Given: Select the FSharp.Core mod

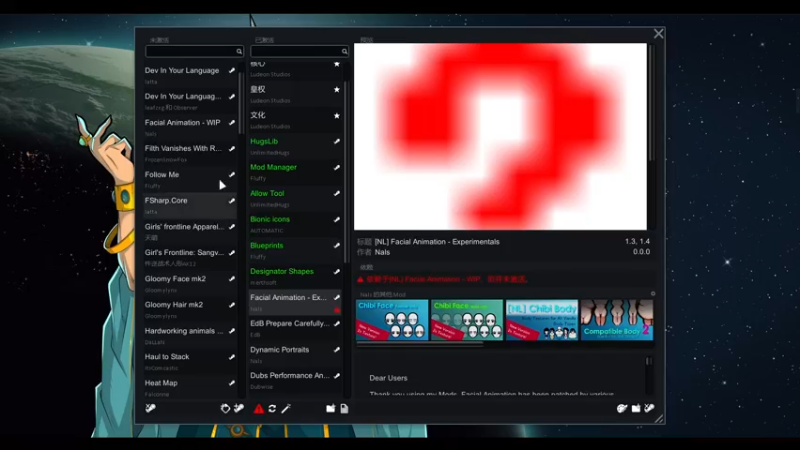Looking at the screenshot, I should click(190, 205).
